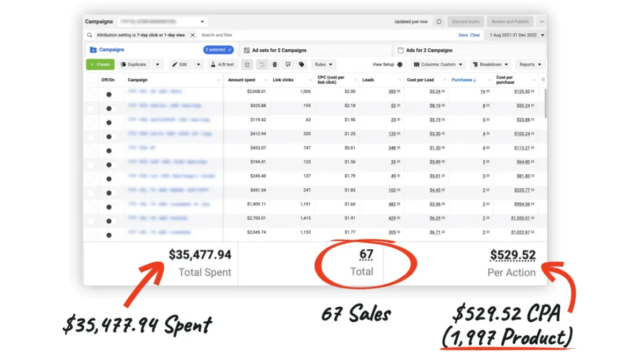Click the Review and Publish button

pyautogui.click(x=510, y=22)
